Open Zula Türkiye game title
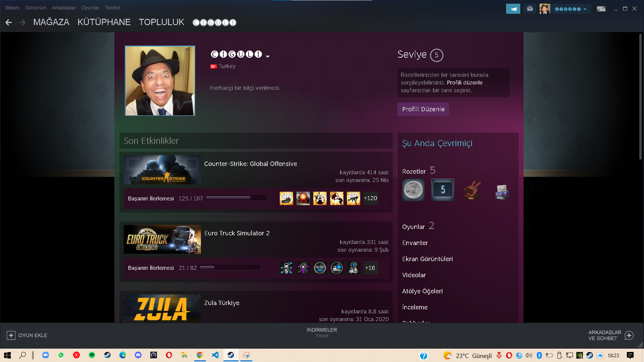 (222, 303)
